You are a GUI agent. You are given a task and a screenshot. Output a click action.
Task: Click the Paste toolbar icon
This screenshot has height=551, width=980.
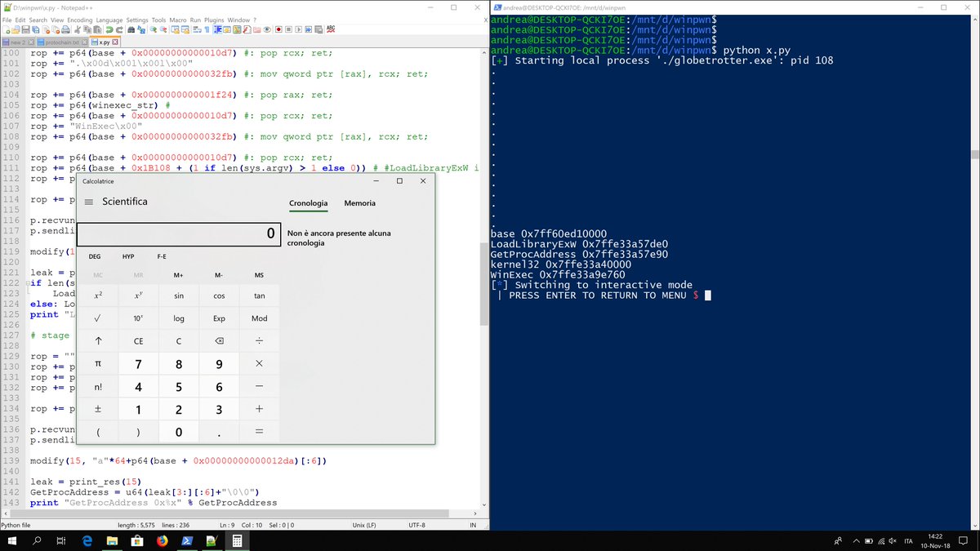pos(97,29)
